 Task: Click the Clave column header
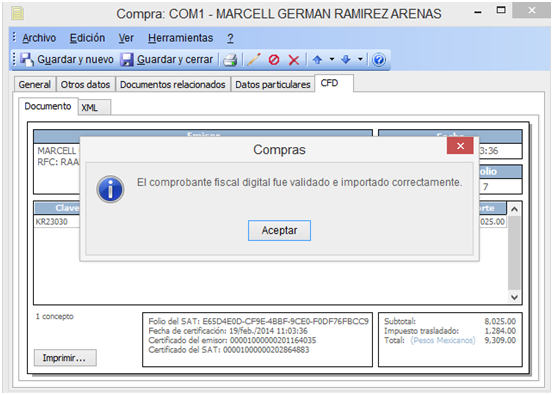[x=56, y=208]
